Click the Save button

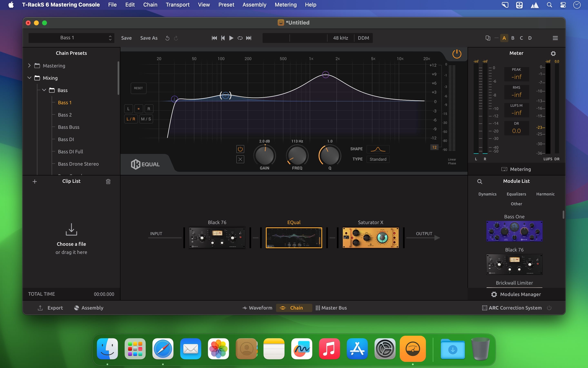coord(126,38)
